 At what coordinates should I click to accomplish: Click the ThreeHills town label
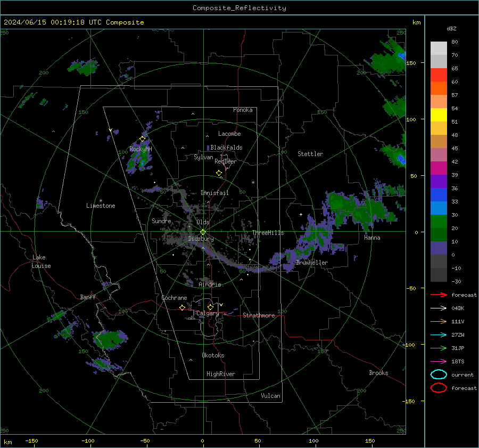click(x=268, y=233)
